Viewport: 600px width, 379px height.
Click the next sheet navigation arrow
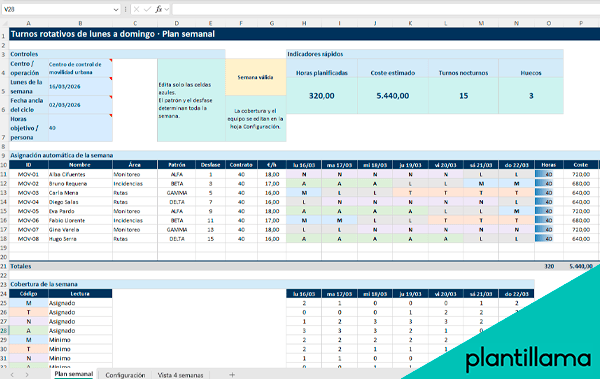(x=27, y=375)
